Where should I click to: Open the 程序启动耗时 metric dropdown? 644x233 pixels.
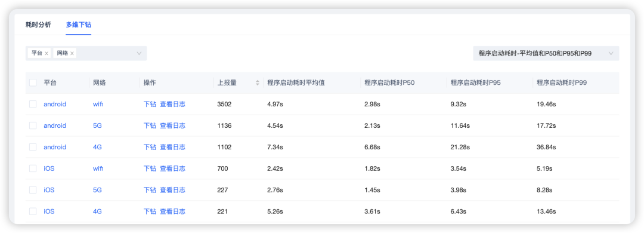point(546,53)
